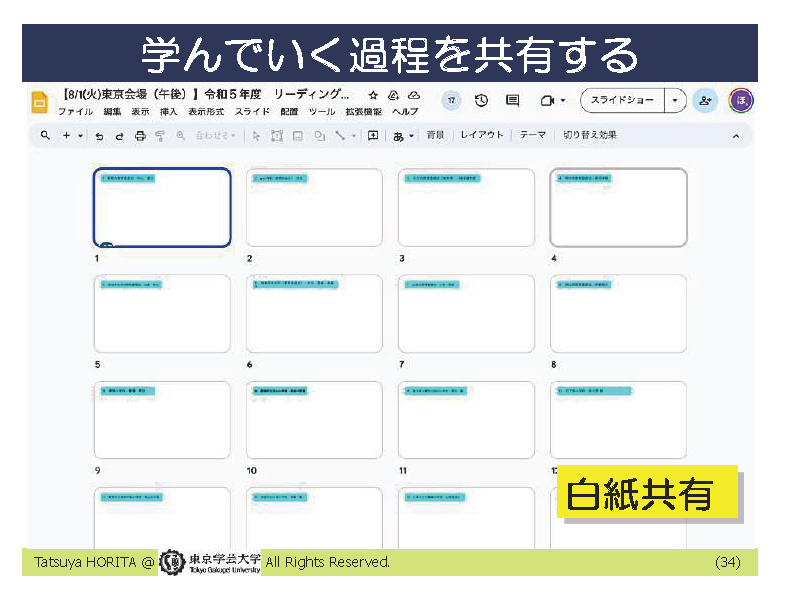Open version history clock icon

coord(481,101)
